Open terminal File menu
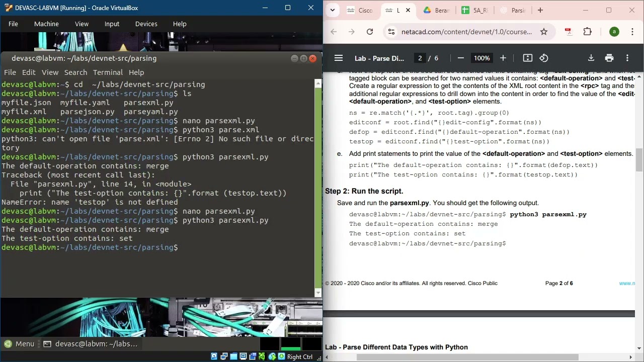Image resolution: width=644 pixels, height=362 pixels. point(10,72)
